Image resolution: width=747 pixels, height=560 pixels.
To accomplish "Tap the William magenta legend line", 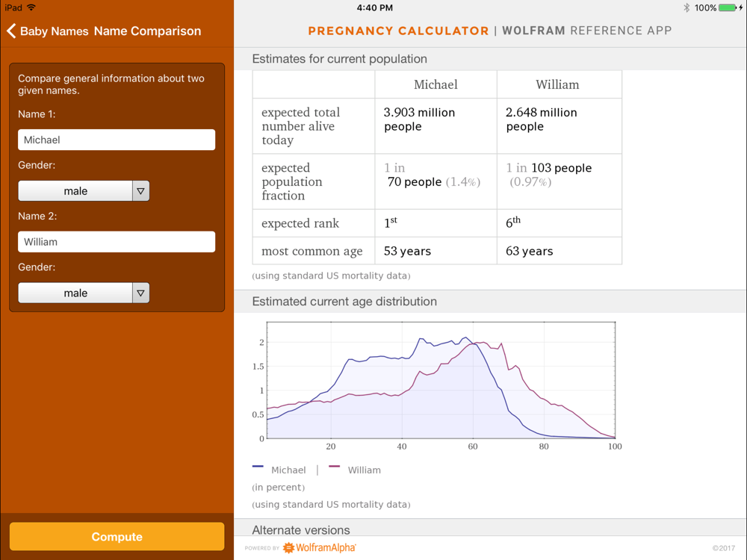I will (x=335, y=467).
